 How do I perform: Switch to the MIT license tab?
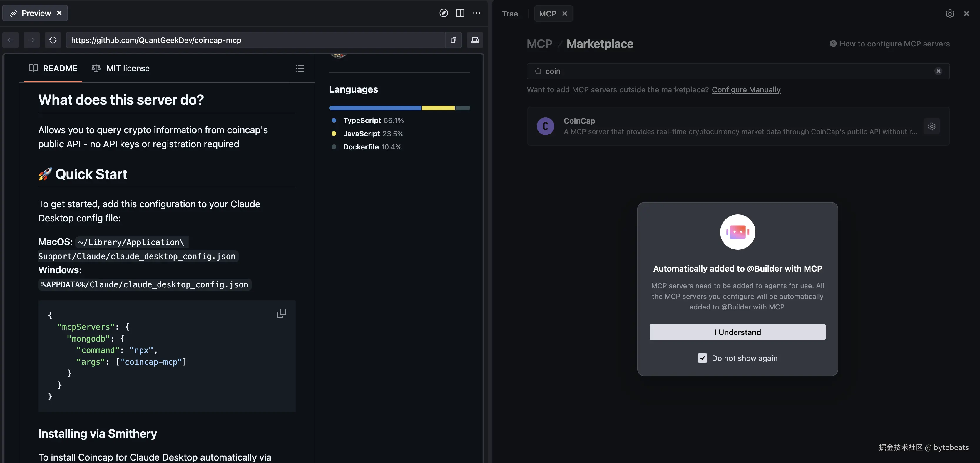pos(121,68)
